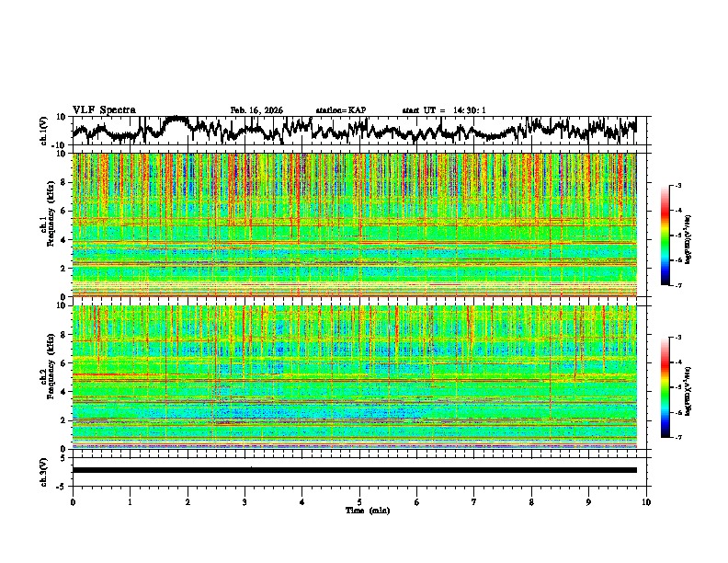Click the "VLF Spectra" plot title
Screen dimensions: 728x563
point(104,110)
